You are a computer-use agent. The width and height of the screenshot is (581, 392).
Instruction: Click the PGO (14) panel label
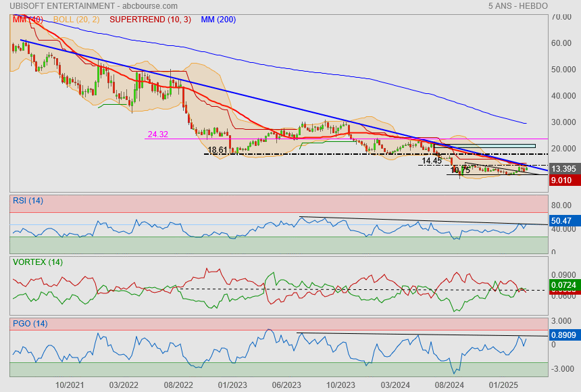click(x=30, y=324)
